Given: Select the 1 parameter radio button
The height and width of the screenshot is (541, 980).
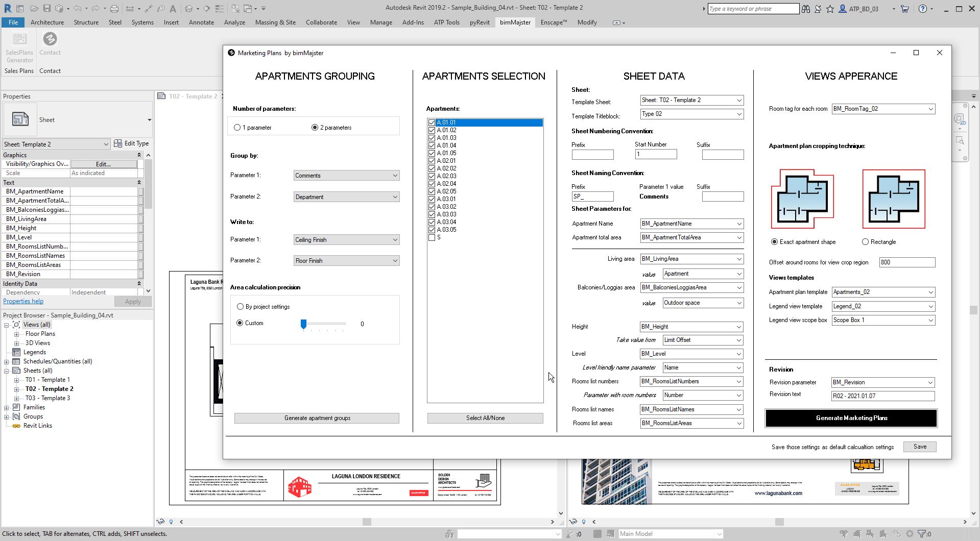Looking at the screenshot, I should click(x=237, y=128).
